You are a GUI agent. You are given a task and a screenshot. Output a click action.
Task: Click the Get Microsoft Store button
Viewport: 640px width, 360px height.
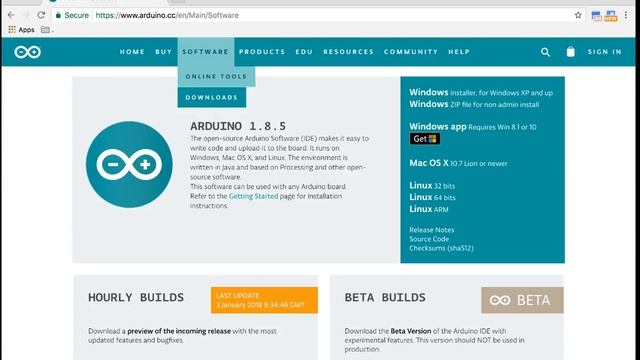424,139
